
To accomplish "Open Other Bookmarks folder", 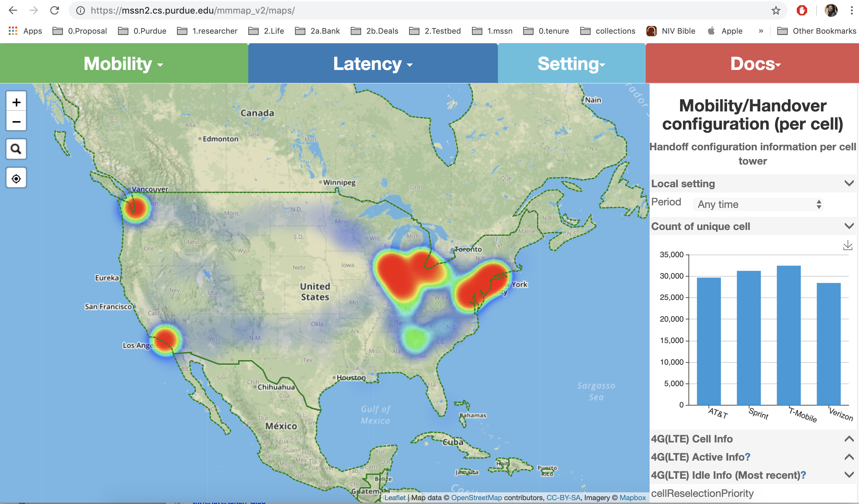I will point(817,31).
